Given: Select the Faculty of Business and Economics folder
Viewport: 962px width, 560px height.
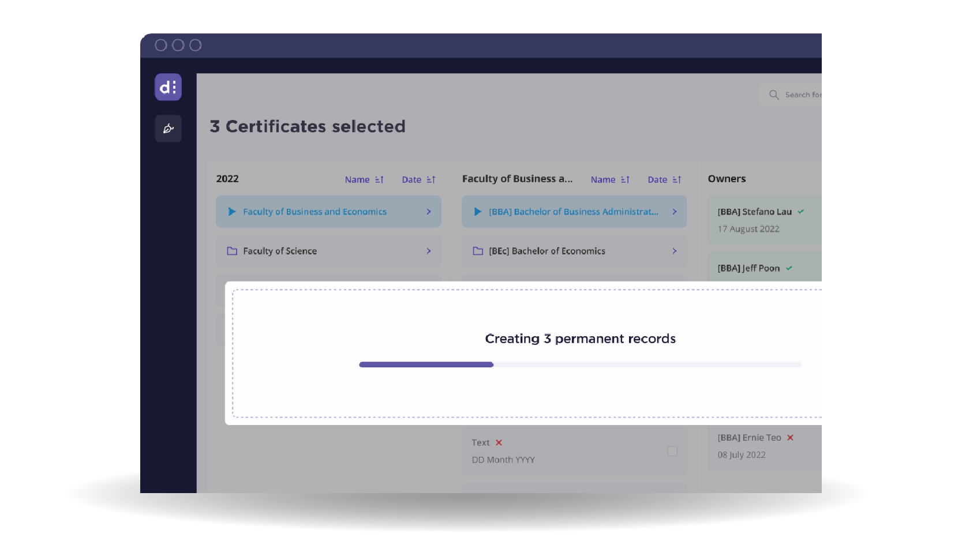Looking at the screenshot, I should coord(315,212).
